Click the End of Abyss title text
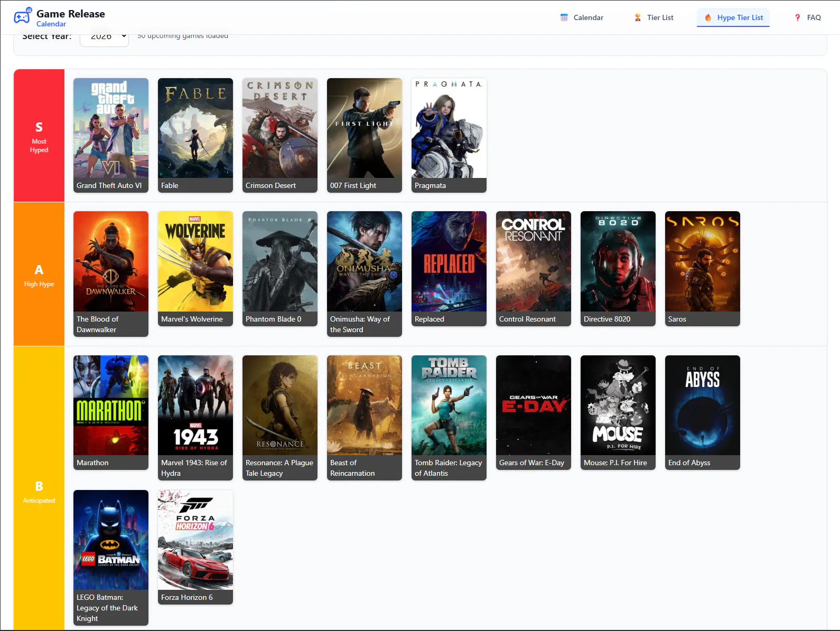This screenshot has height=631, width=840. (689, 463)
